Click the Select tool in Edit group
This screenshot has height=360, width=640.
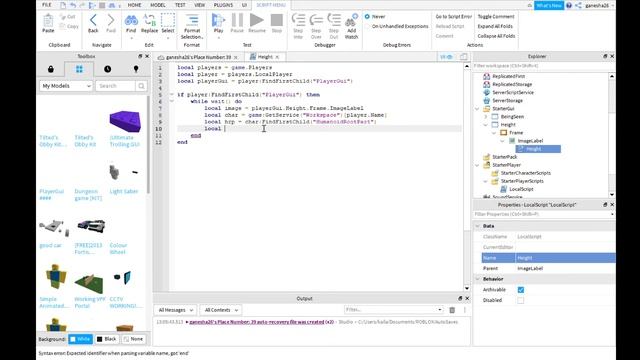(168, 20)
